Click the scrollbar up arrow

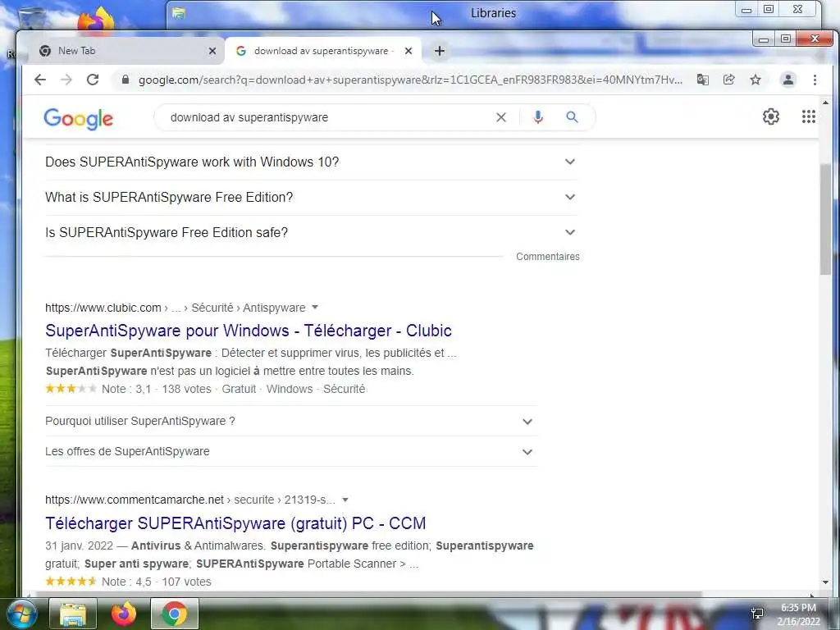coord(825,103)
